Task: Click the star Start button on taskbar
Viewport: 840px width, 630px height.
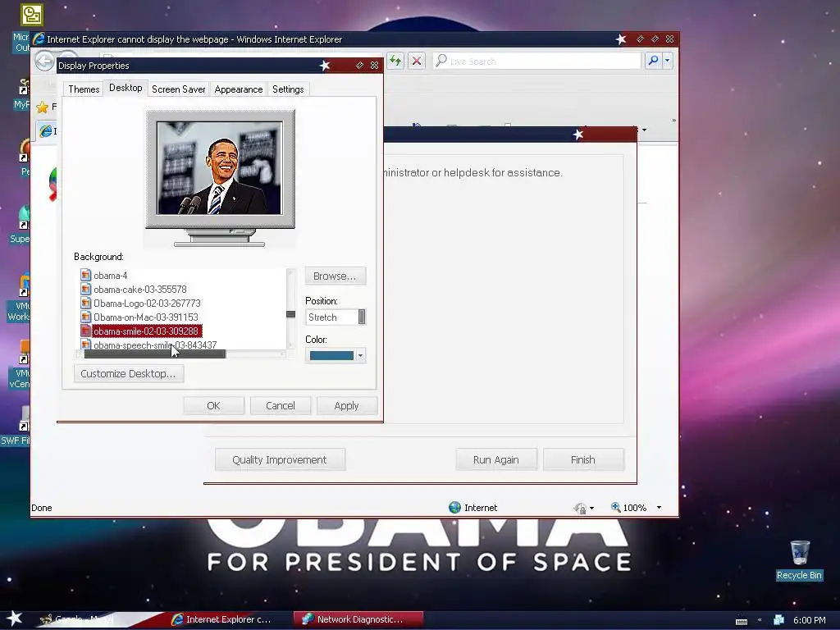Action: coord(15,619)
